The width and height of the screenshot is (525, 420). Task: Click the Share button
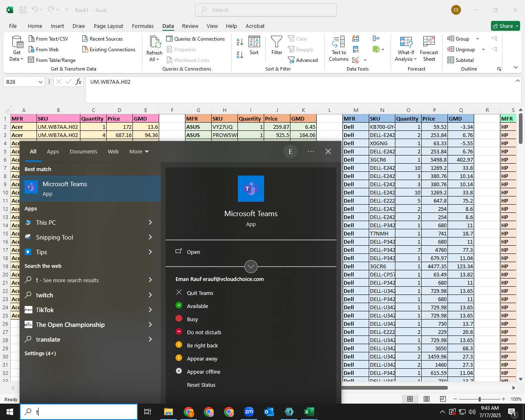(x=506, y=26)
